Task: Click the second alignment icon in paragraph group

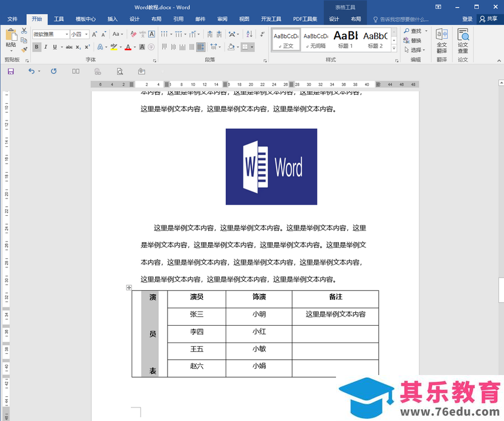Action: pos(173,47)
